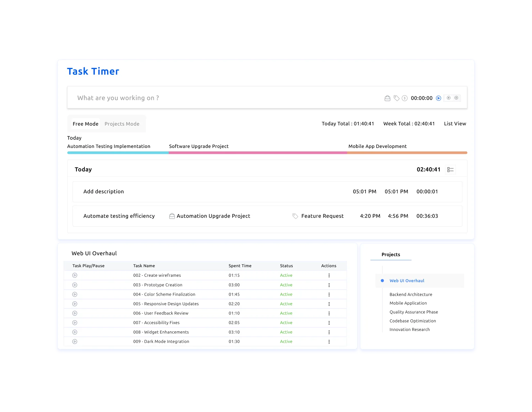This screenshot has width=532, height=412.
Task: Open actions menu for 004 - Color Scheme Finalization
Action: point(329,294)
